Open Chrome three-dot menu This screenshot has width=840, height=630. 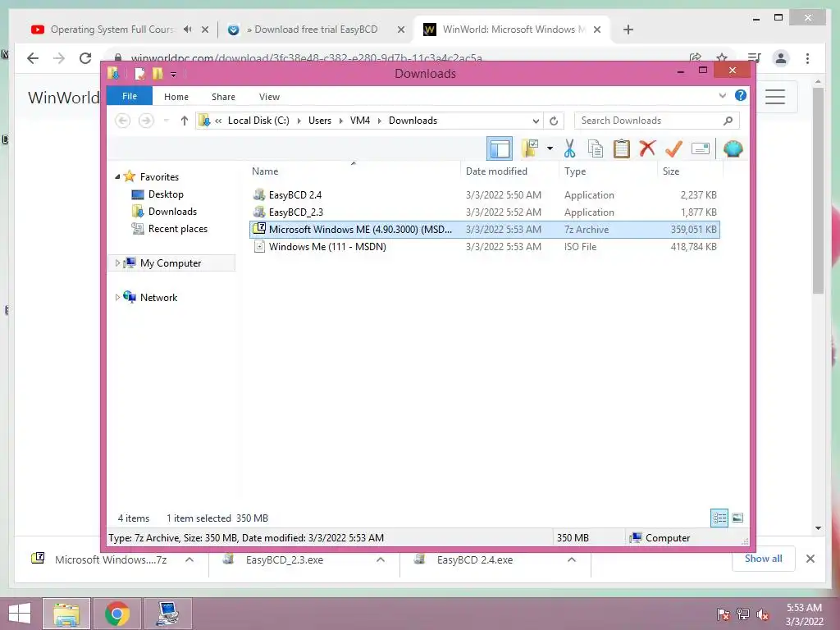coord(807,58)
